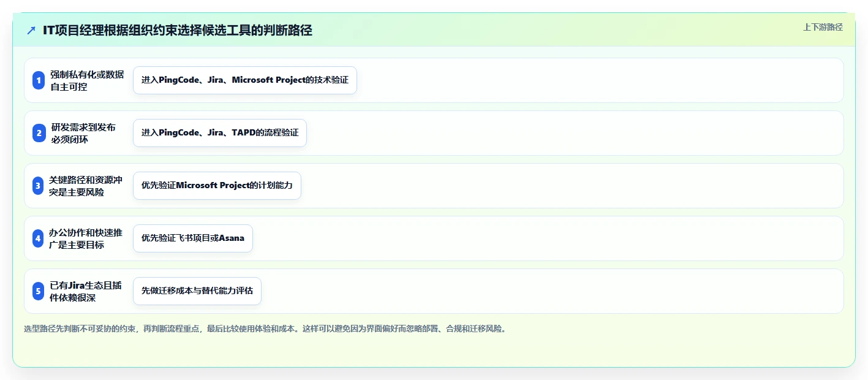Click the number 3 step badge
Viewport: 868px width, 380px height.
(x=38, y=186)
